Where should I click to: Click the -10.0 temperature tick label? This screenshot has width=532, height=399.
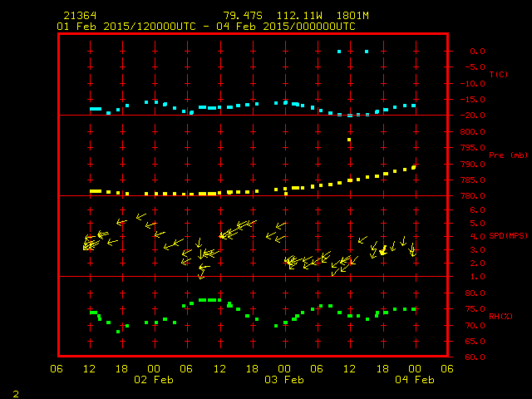[473, 83]
